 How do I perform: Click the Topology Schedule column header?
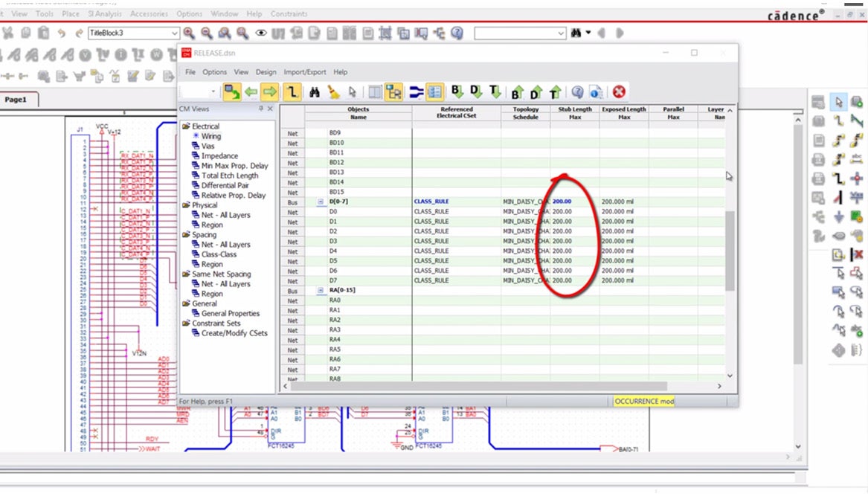pyautogui.click(x=525, y=113)
